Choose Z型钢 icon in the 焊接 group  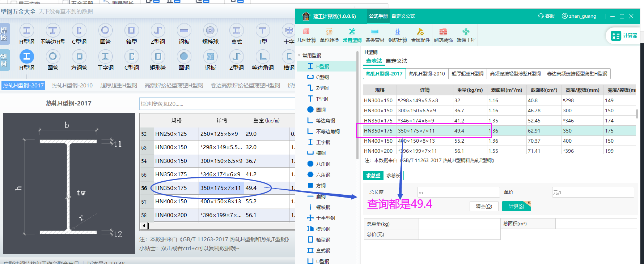click(x=158, y=34)
